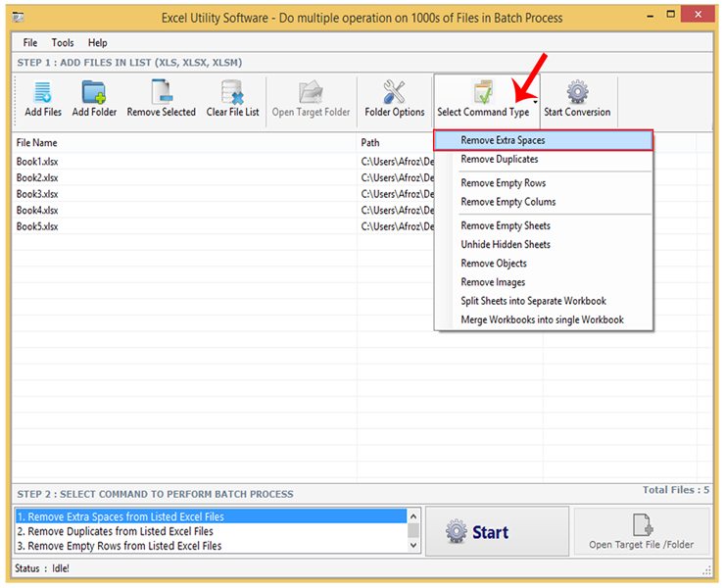Select 3. Remove Empty Rows from Listed Excel Files
725x588 pixels.
tap(212, 546)
